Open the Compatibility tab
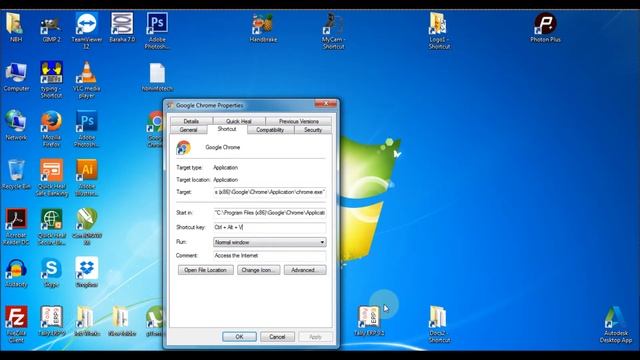The height and width of the screenshot is (360, 640). 270,130
